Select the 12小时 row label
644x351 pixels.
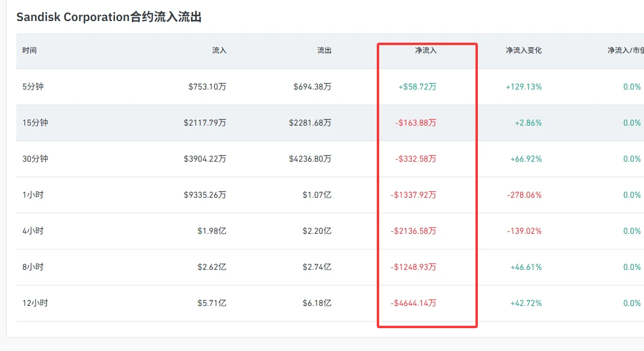[35, 303]
